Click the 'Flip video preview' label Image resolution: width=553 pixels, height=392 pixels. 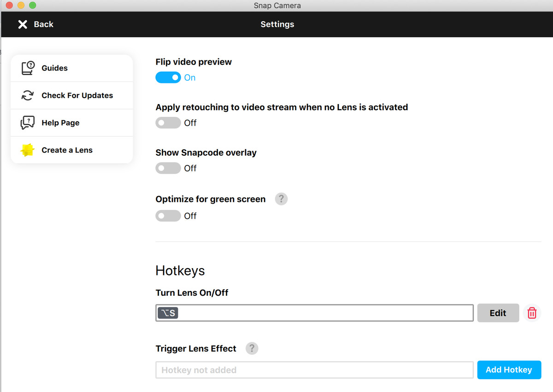tap(194, 62)
